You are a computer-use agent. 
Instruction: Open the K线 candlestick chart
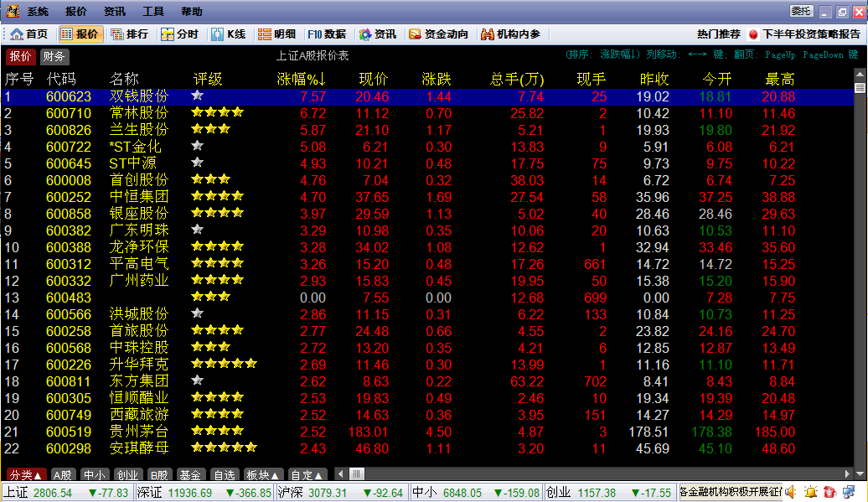[x=229, y=34]
